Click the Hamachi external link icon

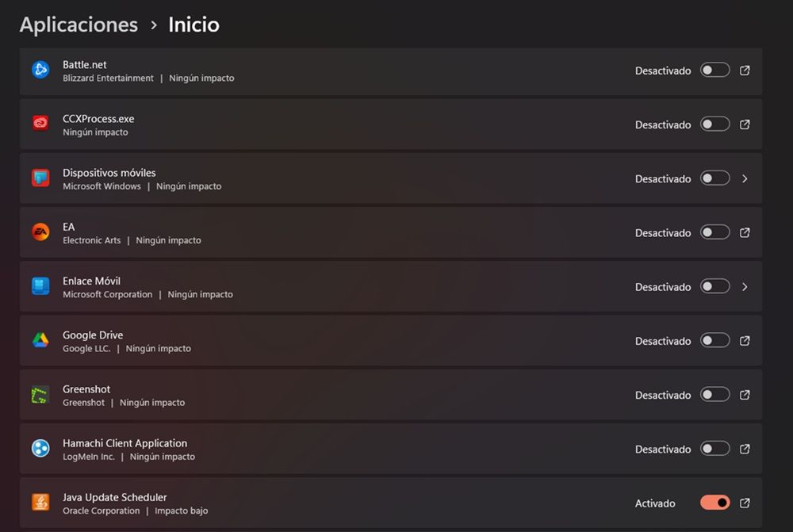[745, 448]
